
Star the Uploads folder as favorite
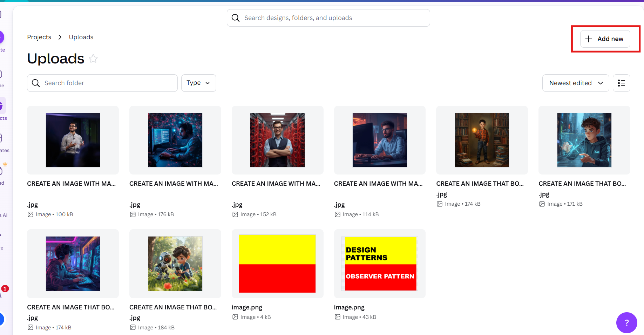pos(93,59)
